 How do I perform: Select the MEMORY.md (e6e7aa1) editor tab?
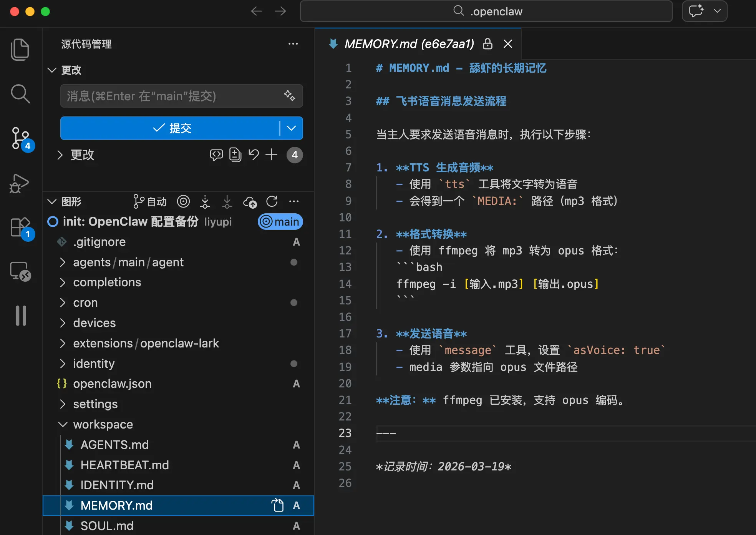pos(409,44)
